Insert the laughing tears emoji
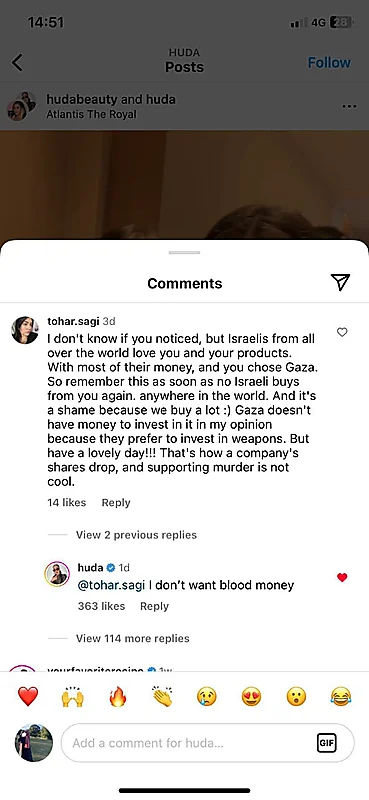The image size is (369, 800). tap(341, 696)
